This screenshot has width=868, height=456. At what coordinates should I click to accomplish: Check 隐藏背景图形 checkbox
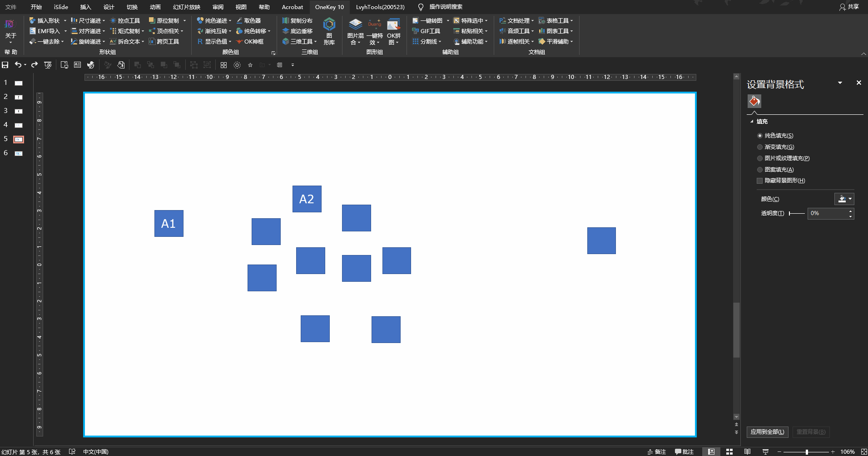759,181
